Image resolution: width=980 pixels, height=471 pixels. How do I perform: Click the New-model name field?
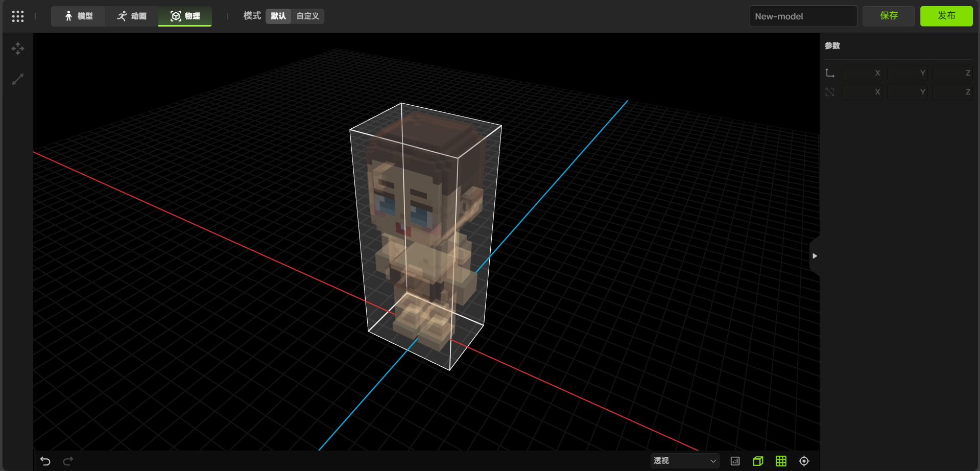pyautogui.click(x=803, y=16)
